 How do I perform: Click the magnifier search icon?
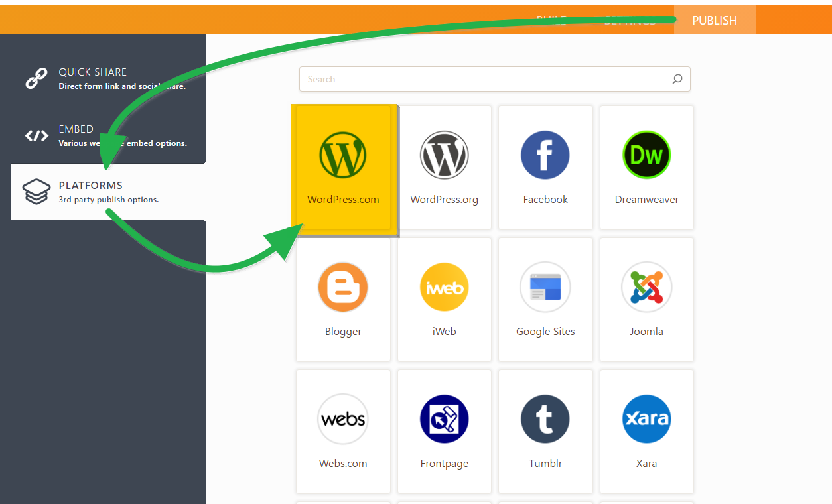[677, 79]
